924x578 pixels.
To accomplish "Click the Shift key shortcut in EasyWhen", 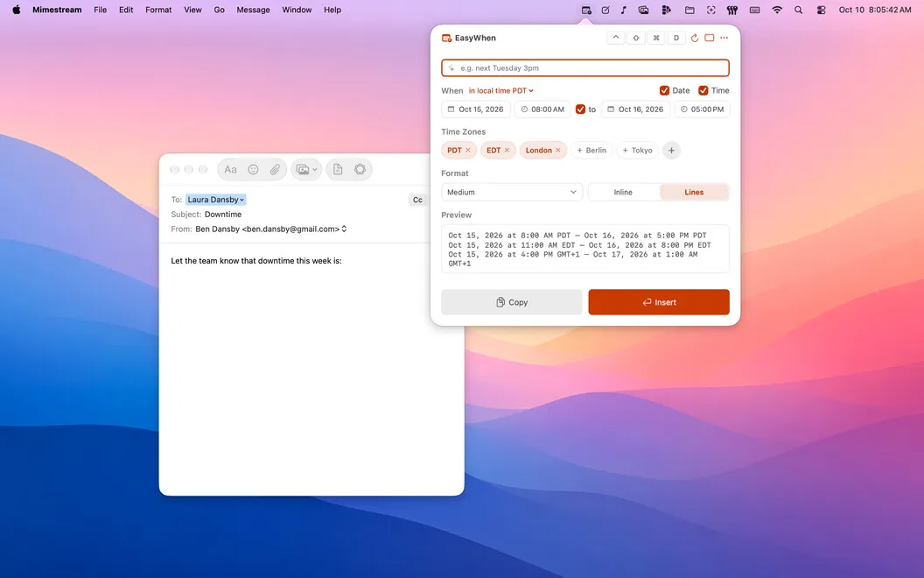I will 636,38.
